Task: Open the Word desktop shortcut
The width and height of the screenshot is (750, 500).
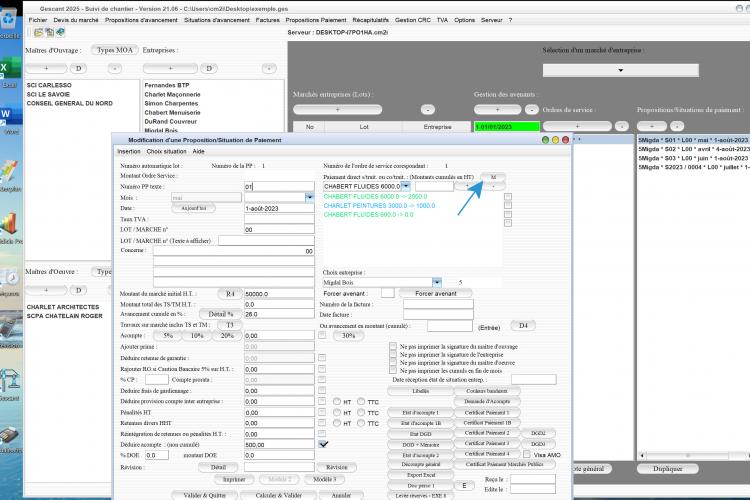Action: tap(10, 116)
